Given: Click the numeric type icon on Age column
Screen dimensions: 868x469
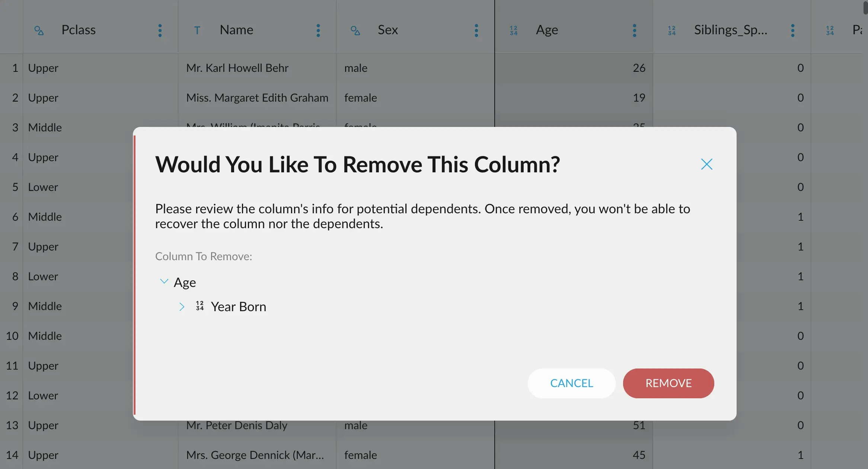Looking at the screenshot, I should (x=513, y=31).
